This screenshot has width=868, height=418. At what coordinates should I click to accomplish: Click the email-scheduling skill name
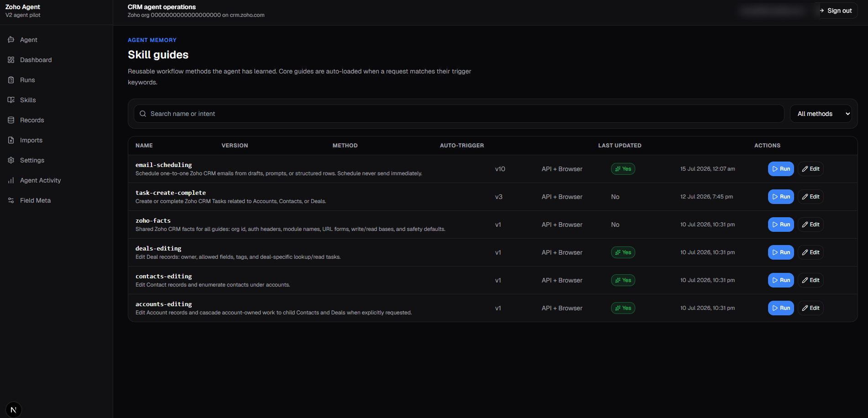pyautogui.click(x=163, y=165)
